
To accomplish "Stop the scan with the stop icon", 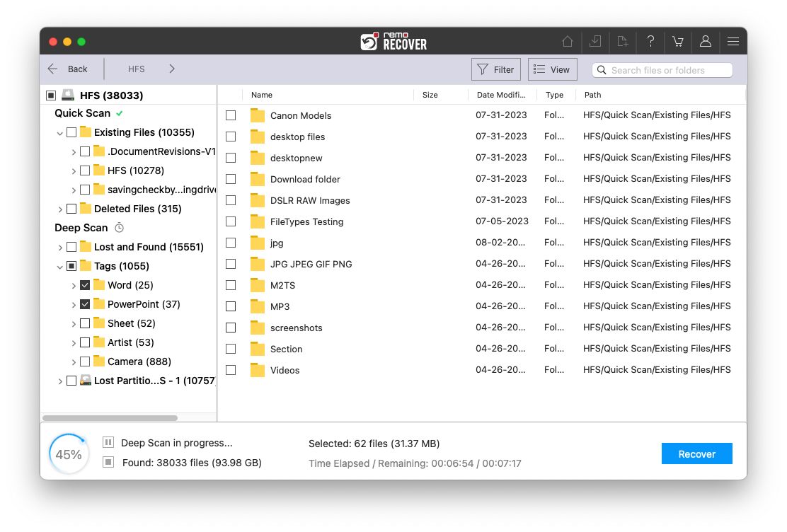I will click(x=108, y=462).
